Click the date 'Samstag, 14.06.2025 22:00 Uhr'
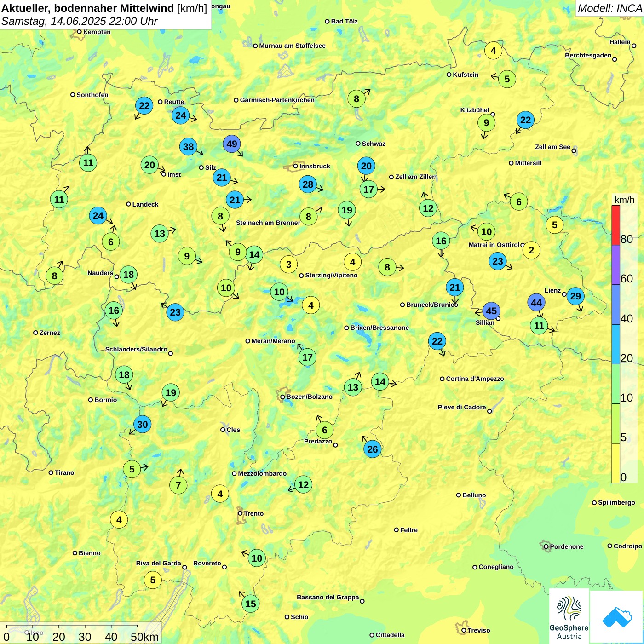 click(80, 22)
